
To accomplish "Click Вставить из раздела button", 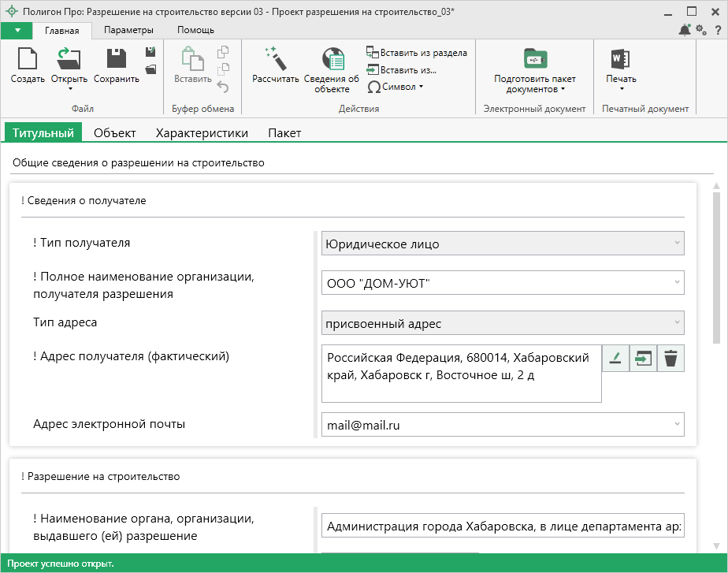I will pos(417,53).
